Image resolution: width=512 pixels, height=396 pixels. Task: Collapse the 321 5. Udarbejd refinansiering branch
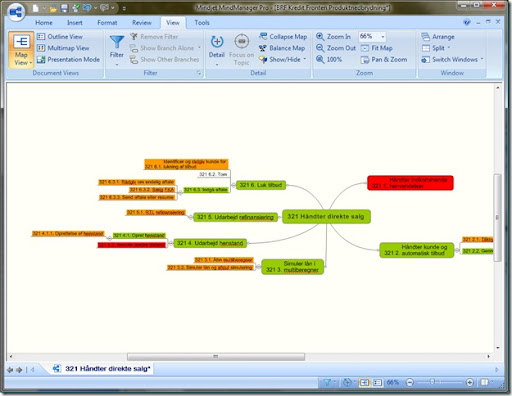(x=190, y=217)
